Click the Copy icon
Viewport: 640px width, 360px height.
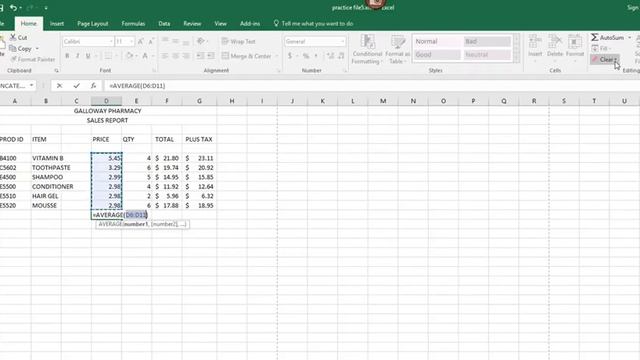pos(13,48)
